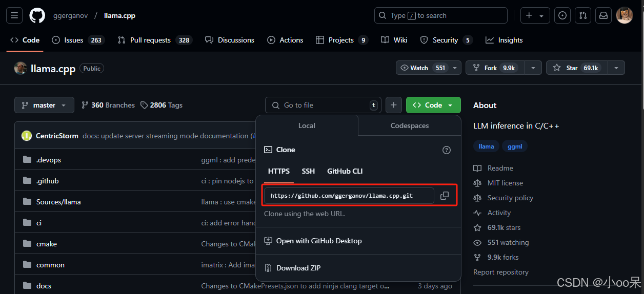Click the CentricStorm author avatar
Viewport: 644px width, 294px height.
coord(27,136)
